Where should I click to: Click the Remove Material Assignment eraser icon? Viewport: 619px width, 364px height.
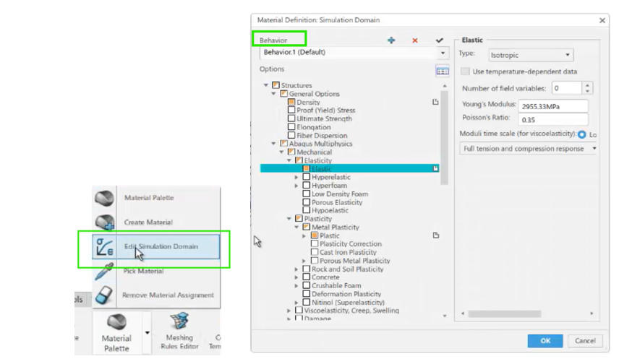click(x=104, y=295)
